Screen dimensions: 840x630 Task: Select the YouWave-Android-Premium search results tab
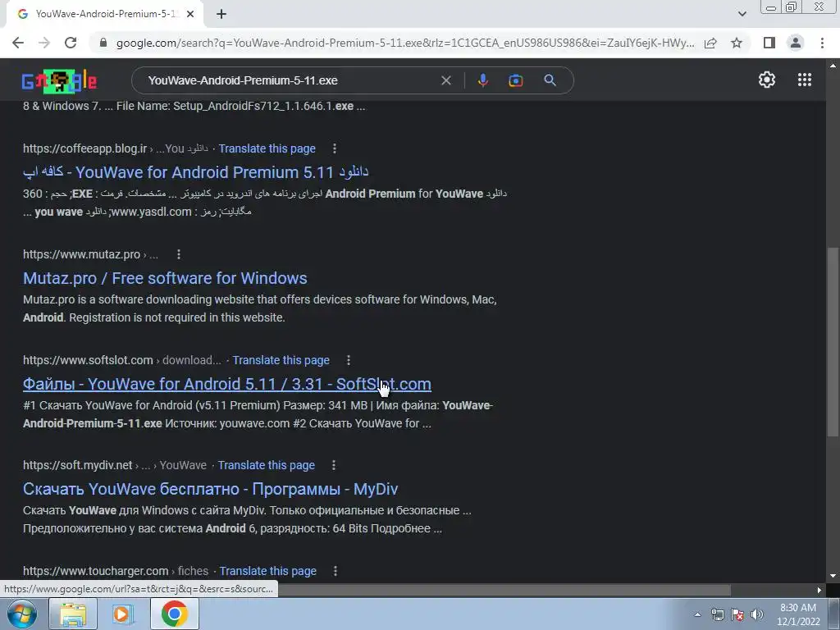[105, 14]
